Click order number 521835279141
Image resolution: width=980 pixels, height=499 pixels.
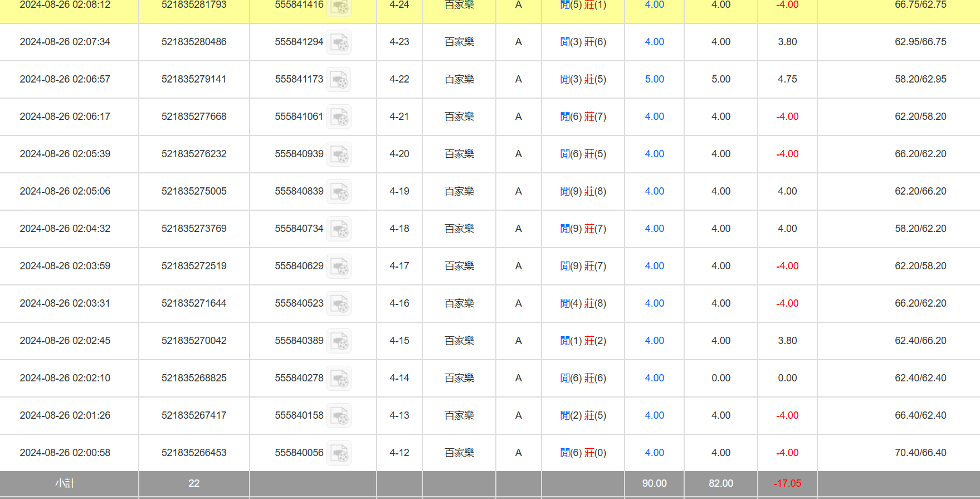pos(194,79)
